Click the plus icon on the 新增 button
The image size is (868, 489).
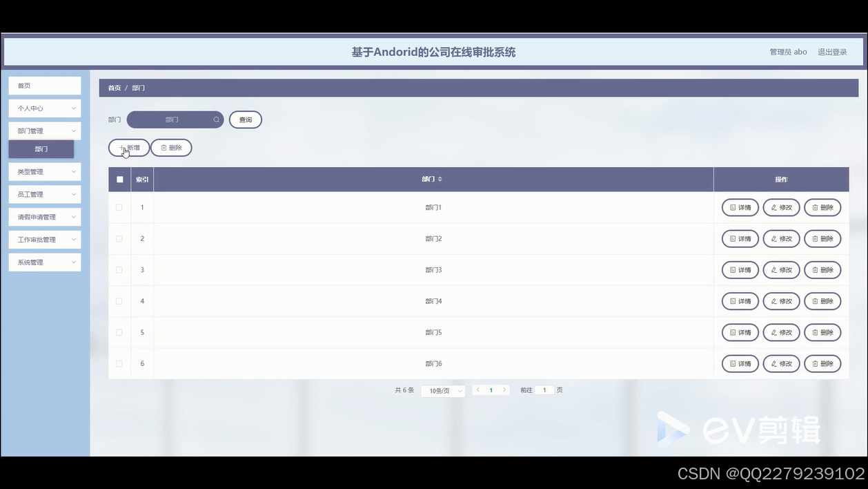120,147
